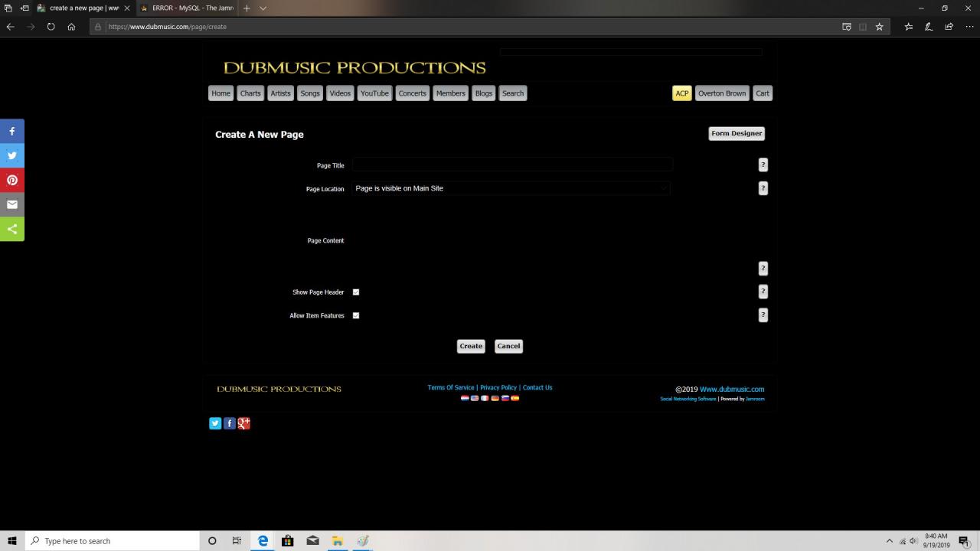Open the Privacy Policy link
980x551 pixels.
point(498,388)
